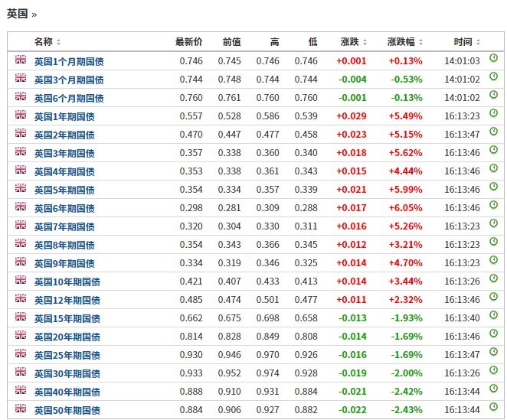
Task: Click the clock icon in 英国1年期国债 row
Action: pos(494,113)
